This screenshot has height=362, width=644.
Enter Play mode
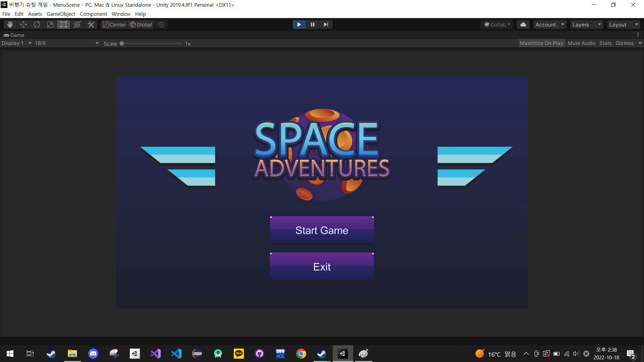click(299, 24)
